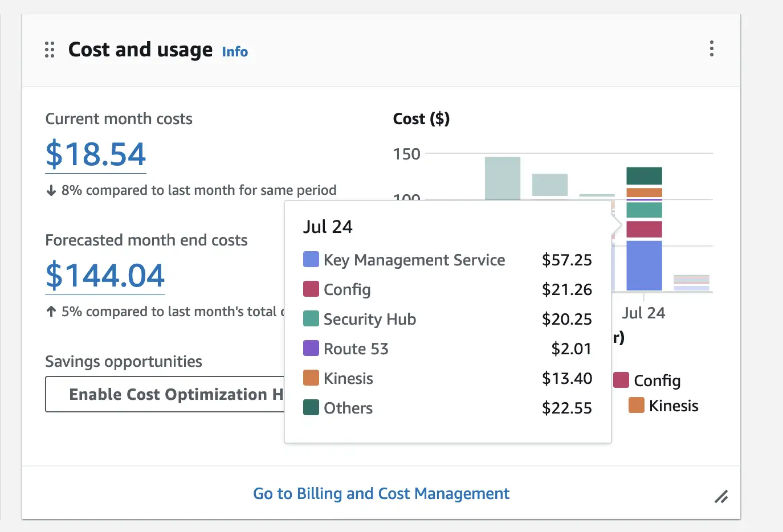Click the blue Key Management Service bar segment for Jul 24
783x532 pixels.
click(x=644, y=265)
